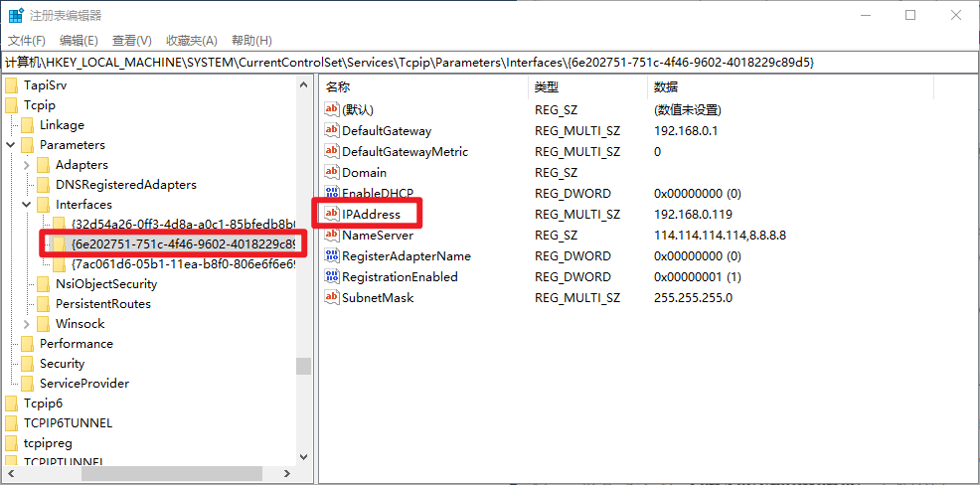The height and width of the screenshot is (485, 980).
Task: Select the {32d54a26-0ff3-4d8a... interface key
Action: [183, 225]
